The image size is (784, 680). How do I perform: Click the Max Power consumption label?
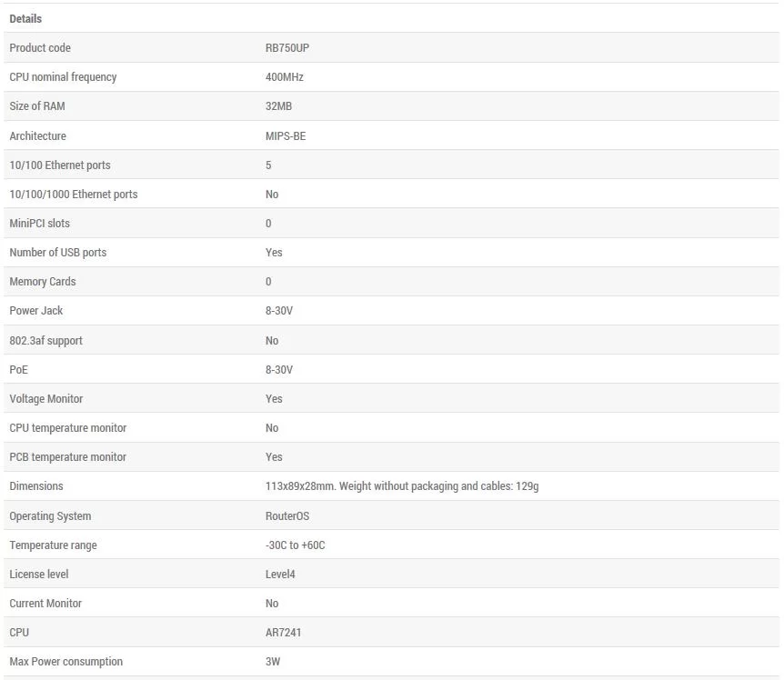point(66,662)
